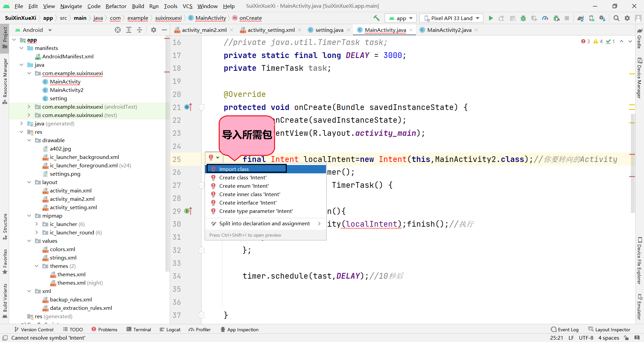This screenshot has width=644, height=342.
Task: Open the Problems tool window
Action: coord(104,330)
